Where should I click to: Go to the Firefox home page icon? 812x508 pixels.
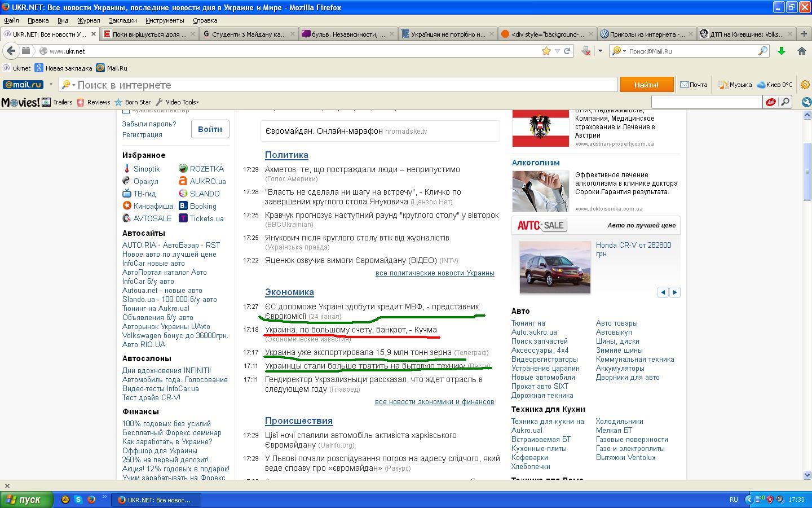tap(801, 51)
